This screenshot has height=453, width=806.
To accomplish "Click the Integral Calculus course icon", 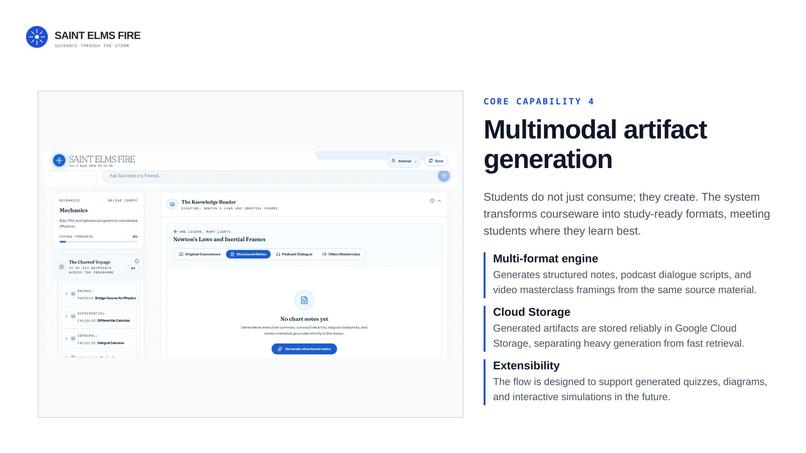I will click(73, 339).
